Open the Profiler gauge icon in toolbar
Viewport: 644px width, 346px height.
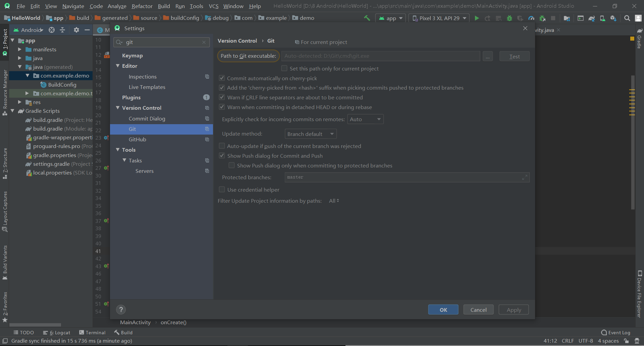[x=531, y=18]
